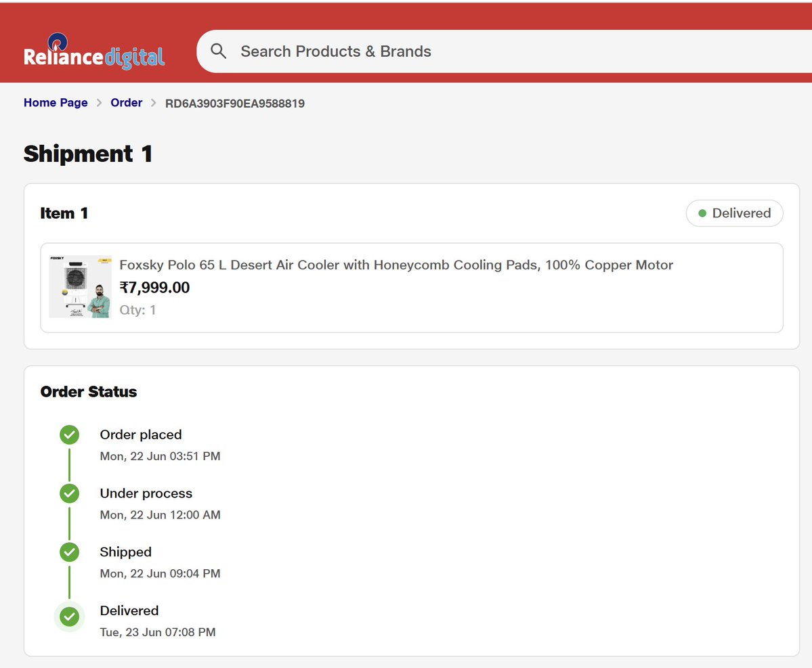812x668 pixels.
Task: Open Foxsky Polo 65 L Desert Air Cooler title
Action: (x=396, y=265)
